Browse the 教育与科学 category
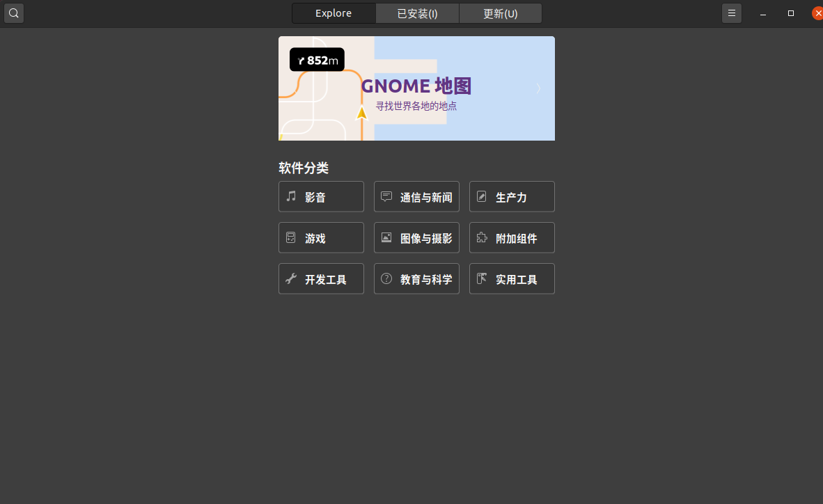Viewport: 823px width, 504px height. [x=417, y=278]
